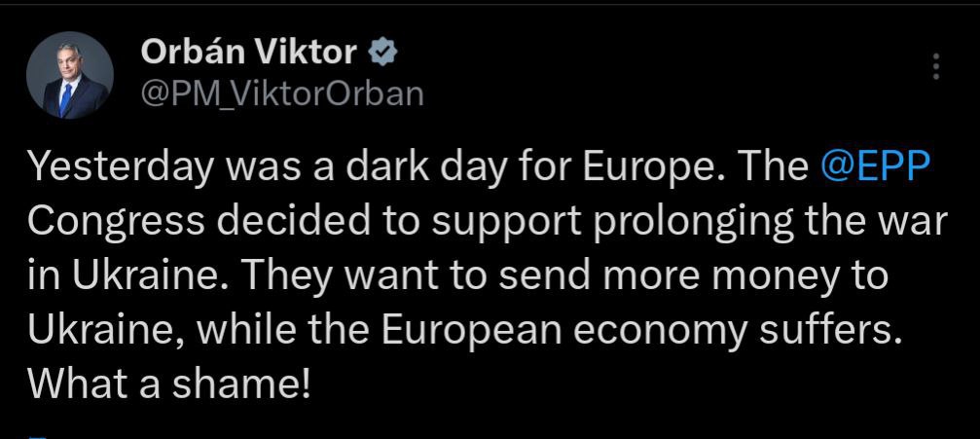Click the display name Orbán Viktor

252,53
